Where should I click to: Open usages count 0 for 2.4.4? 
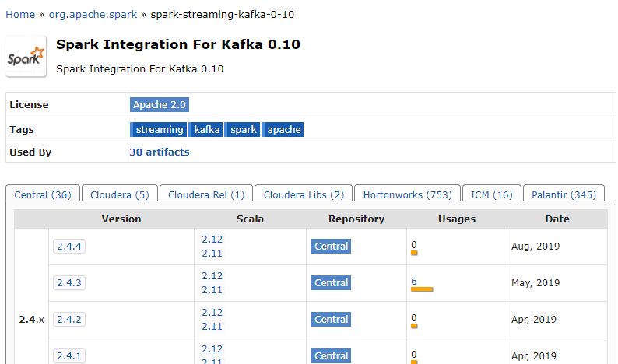pos(414,245)
